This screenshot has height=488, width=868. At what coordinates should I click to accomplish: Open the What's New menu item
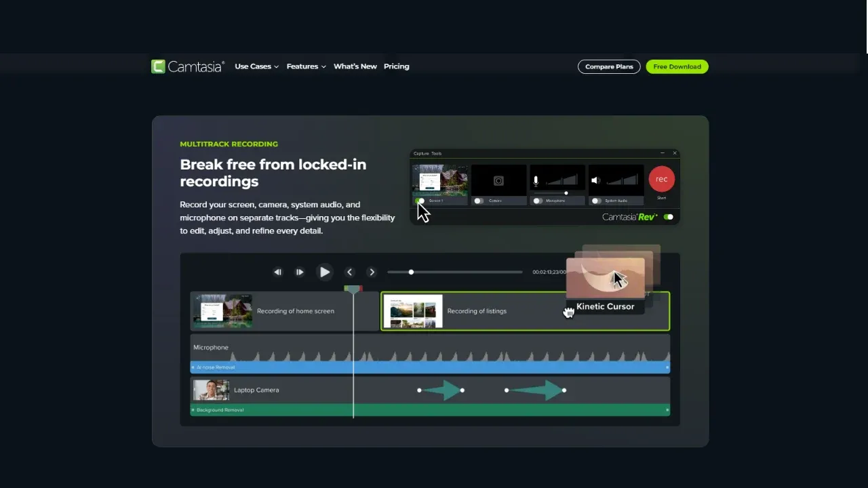(x=355, y=66)
